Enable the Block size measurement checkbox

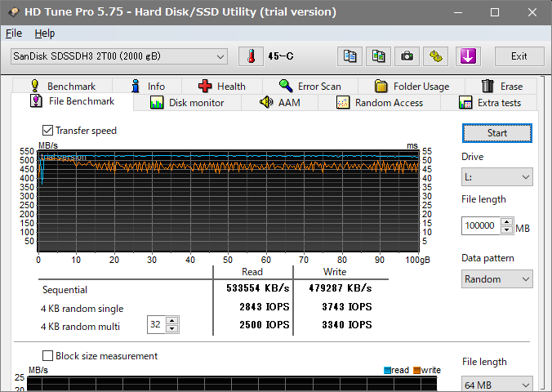[47, 356]
